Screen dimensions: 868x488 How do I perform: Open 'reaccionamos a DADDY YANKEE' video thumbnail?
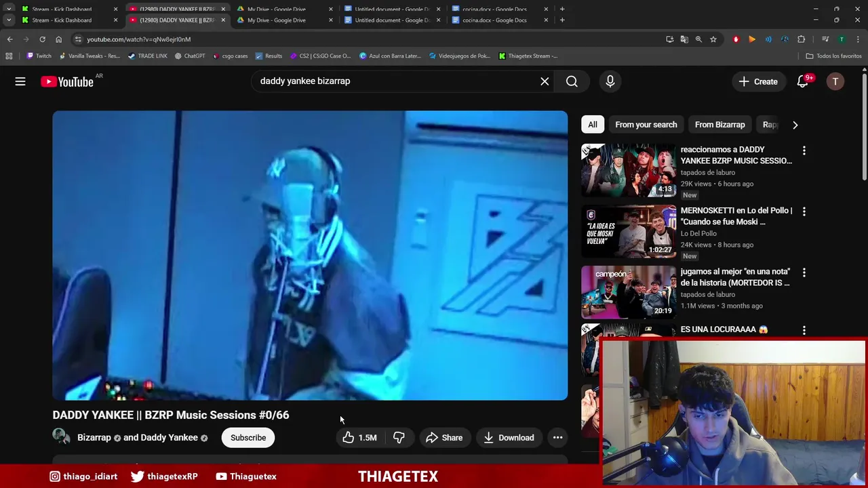pyautogui.click(x=629, y=170)
